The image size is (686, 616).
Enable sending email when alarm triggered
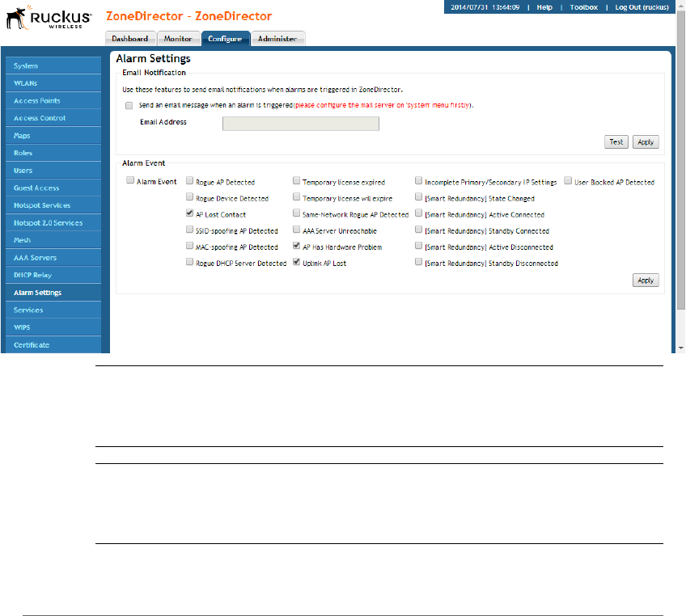pyautogui.click(x=129, y=105)
